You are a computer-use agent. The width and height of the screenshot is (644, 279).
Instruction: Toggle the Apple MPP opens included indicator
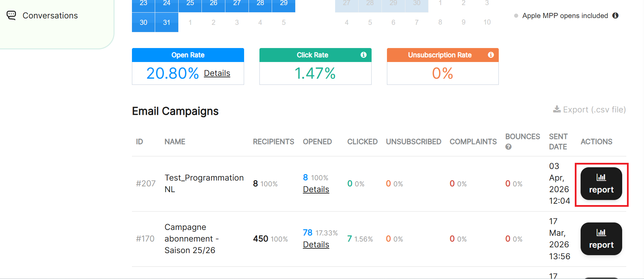tap(516, 16)
